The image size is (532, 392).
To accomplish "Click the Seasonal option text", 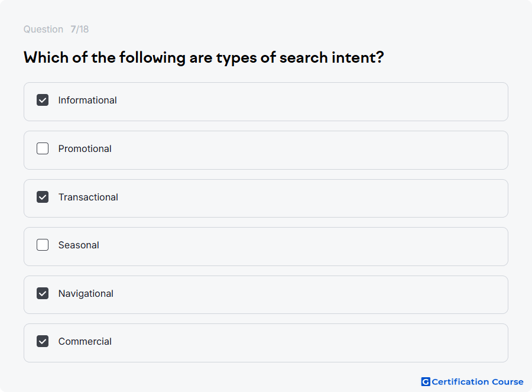I will coord(79,245).
